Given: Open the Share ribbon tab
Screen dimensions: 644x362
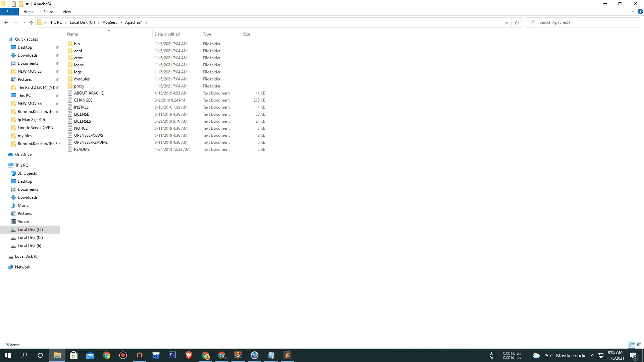Looking at the screenshot, I should click(48, 12).
